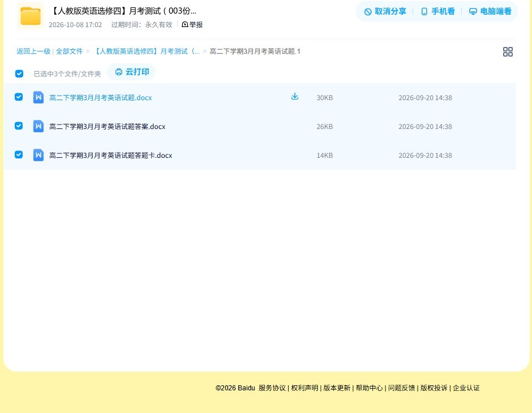The width and height of the screenshot is (532, 413).
Task: Open 帮助中心 footer link
Action: point(369,388)
